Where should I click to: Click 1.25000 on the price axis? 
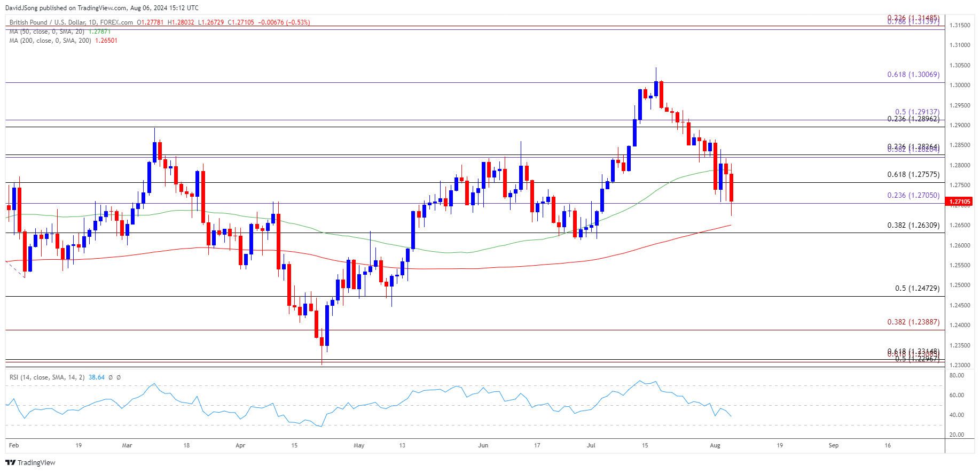tap(960, 285)
